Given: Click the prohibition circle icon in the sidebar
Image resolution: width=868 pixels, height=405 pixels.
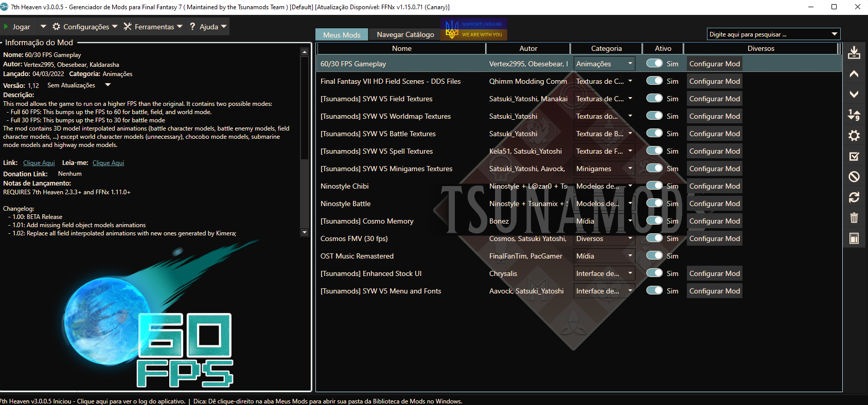Looking at the screenshot, I should coord(854,177).
